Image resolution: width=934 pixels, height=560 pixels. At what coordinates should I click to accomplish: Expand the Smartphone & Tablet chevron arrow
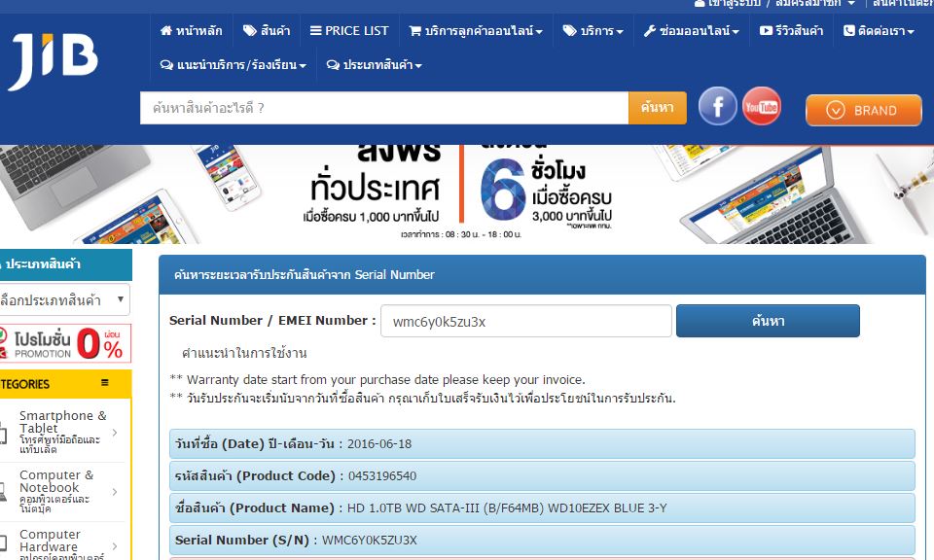point(115,433)
